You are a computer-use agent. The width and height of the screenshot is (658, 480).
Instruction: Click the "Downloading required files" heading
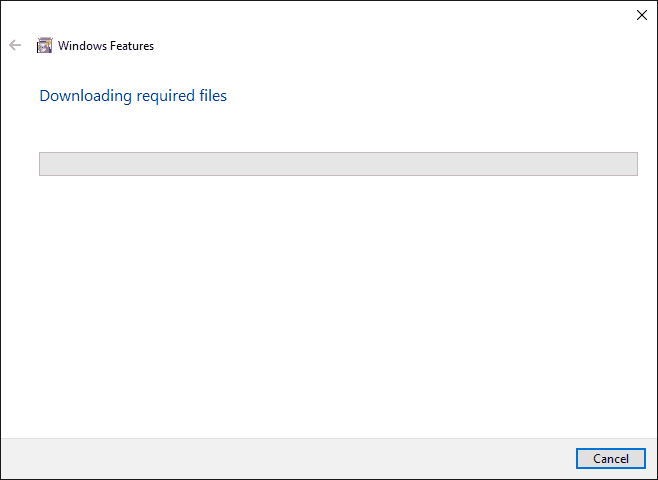click(133, 96)
